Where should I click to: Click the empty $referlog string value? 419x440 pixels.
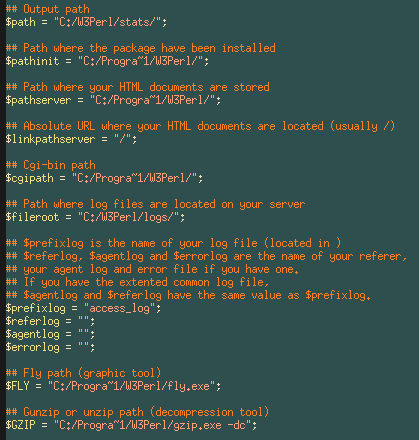86,321
